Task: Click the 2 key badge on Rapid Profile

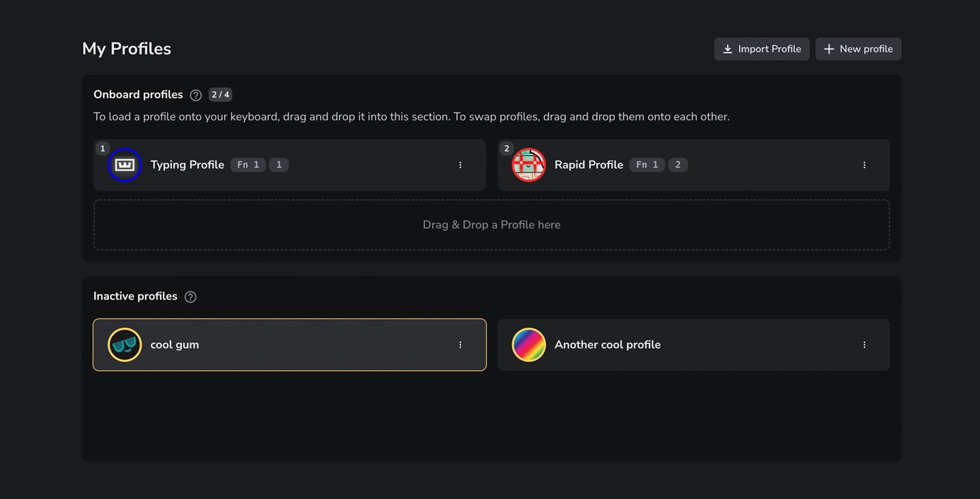Action: pyautogui.click(x=678, y=165)
